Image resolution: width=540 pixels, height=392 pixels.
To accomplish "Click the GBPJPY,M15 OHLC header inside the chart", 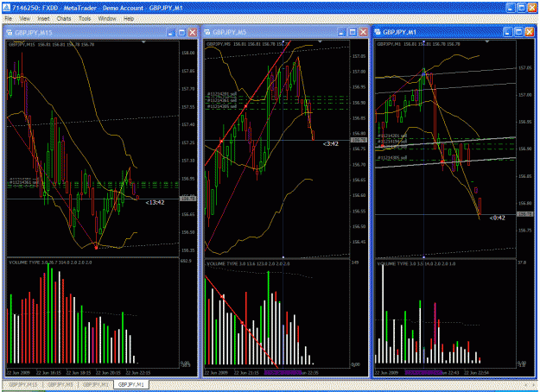I will 52,44.
